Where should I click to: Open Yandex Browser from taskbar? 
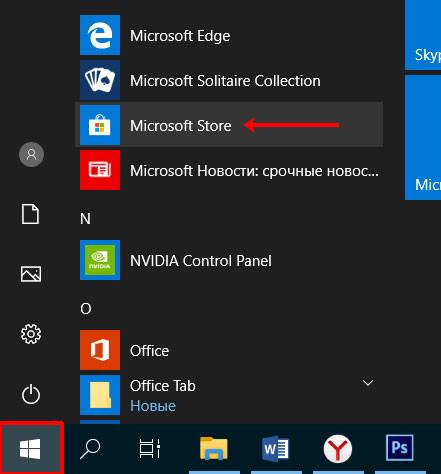tap(337, 449)
